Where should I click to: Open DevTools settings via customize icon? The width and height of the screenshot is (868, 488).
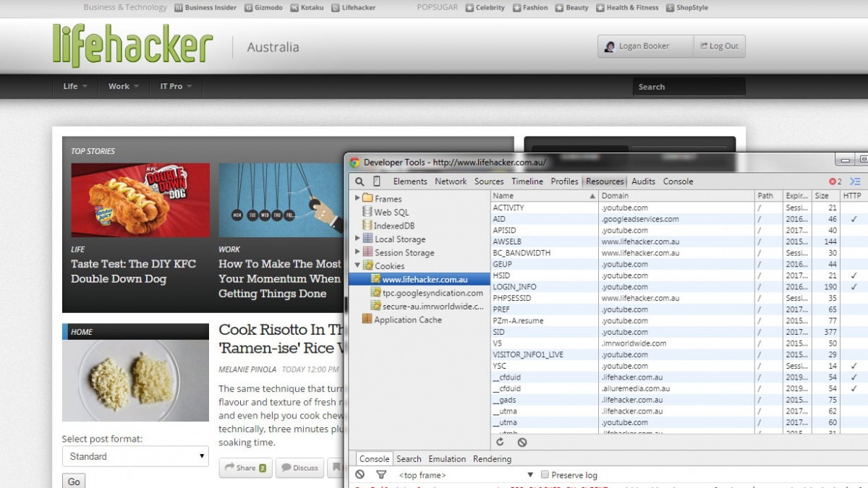tap(856, 181)
